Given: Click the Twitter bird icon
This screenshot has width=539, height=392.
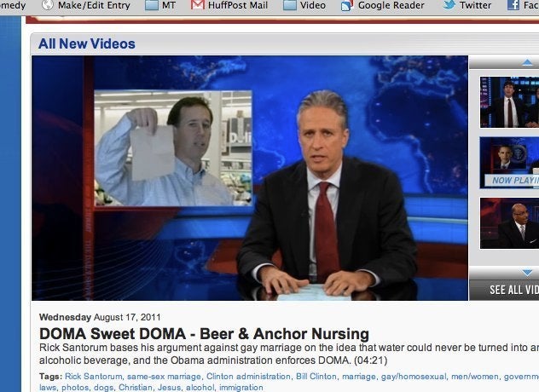Looking at the screenshot, I should click(449, 5).
